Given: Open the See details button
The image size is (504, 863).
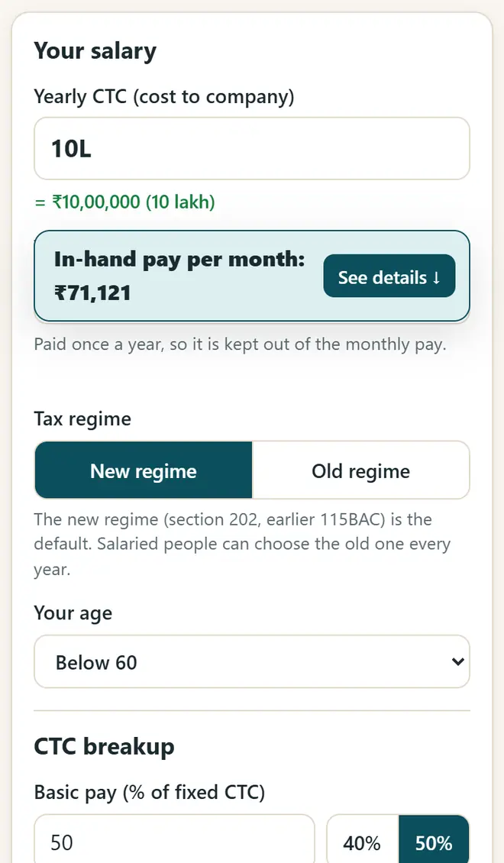Looking at the screenshot, I should pyautogui.click(x=389, y=276).
